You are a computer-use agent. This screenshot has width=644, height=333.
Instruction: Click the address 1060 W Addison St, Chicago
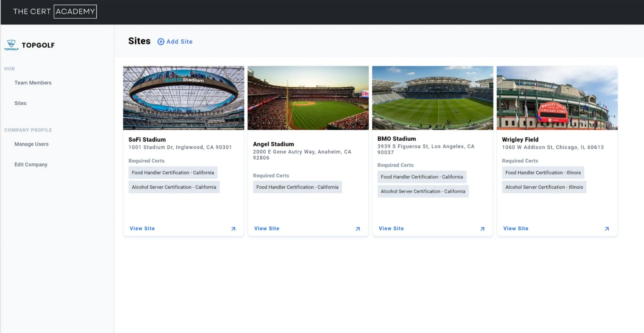coord(553,147)
